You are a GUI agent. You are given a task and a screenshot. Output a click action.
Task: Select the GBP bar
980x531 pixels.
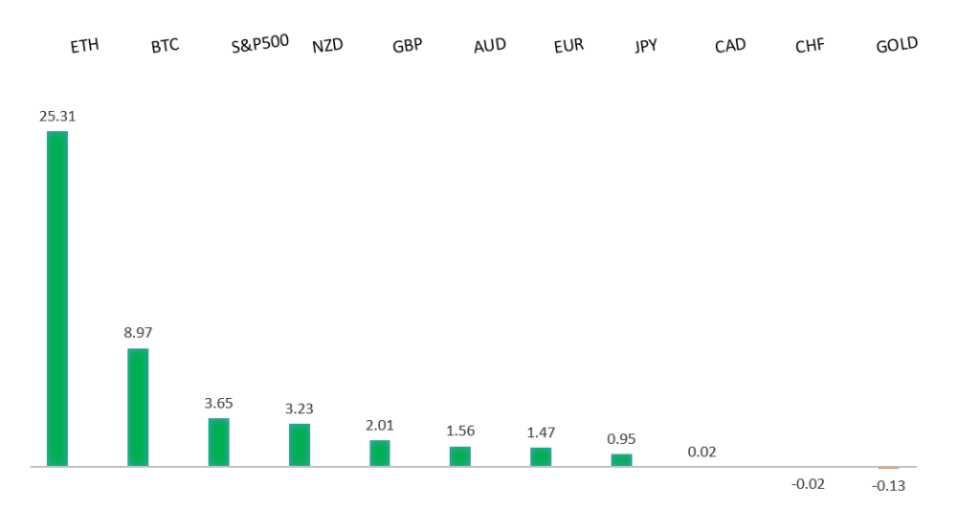click(x=380, y=454)
